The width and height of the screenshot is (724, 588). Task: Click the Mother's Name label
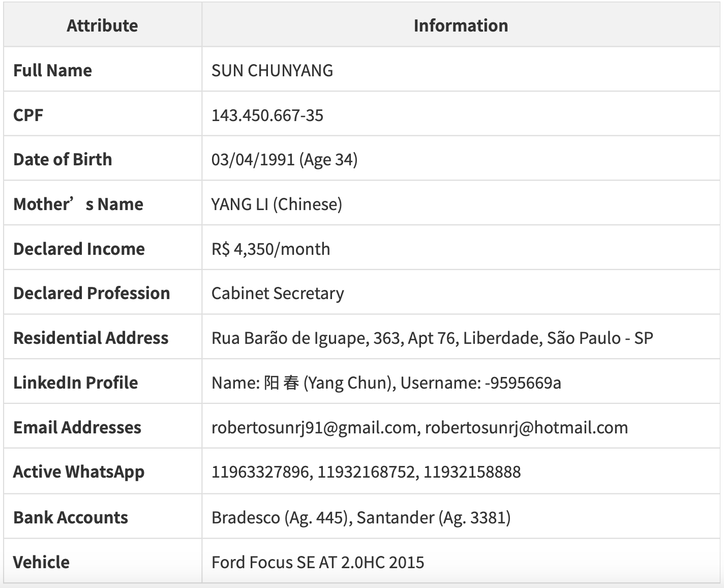coord(78,204)
